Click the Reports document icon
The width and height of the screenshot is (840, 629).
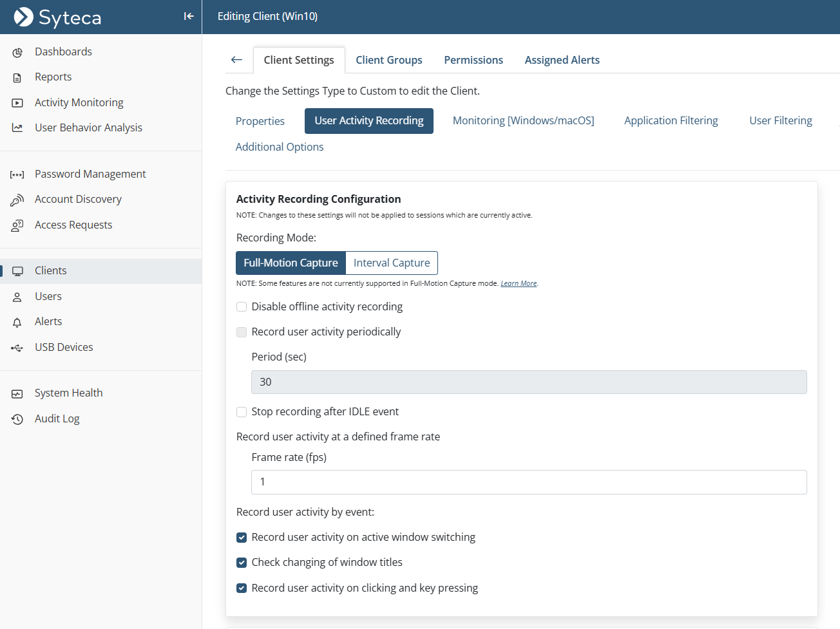click(17, 77)
